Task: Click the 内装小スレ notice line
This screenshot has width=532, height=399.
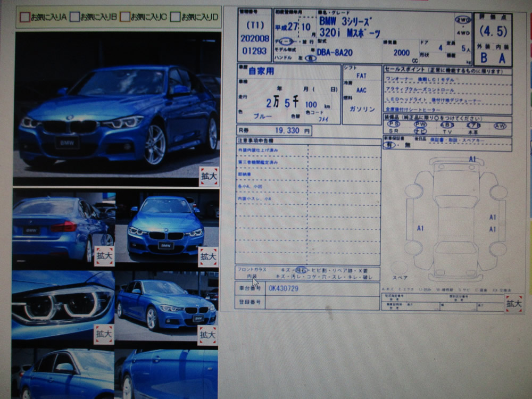Action: tap(254, 199)
